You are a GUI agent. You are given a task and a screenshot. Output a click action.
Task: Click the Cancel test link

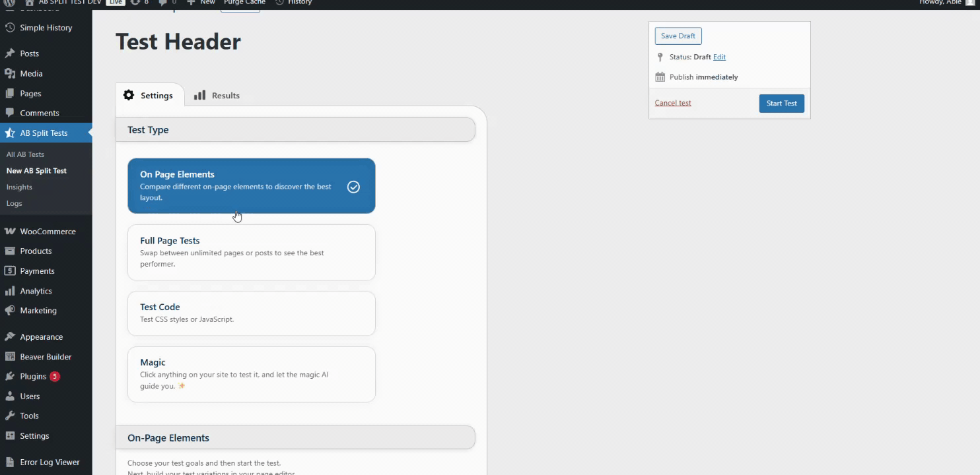pos(673,103)
